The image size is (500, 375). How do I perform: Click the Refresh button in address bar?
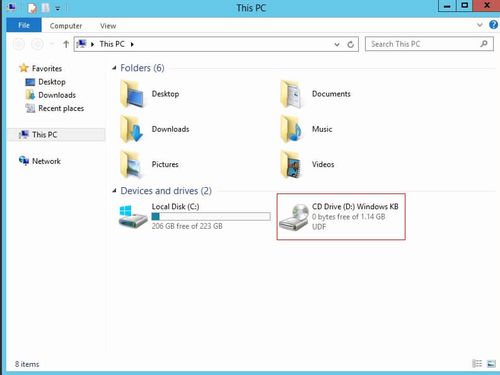[350, 44]
